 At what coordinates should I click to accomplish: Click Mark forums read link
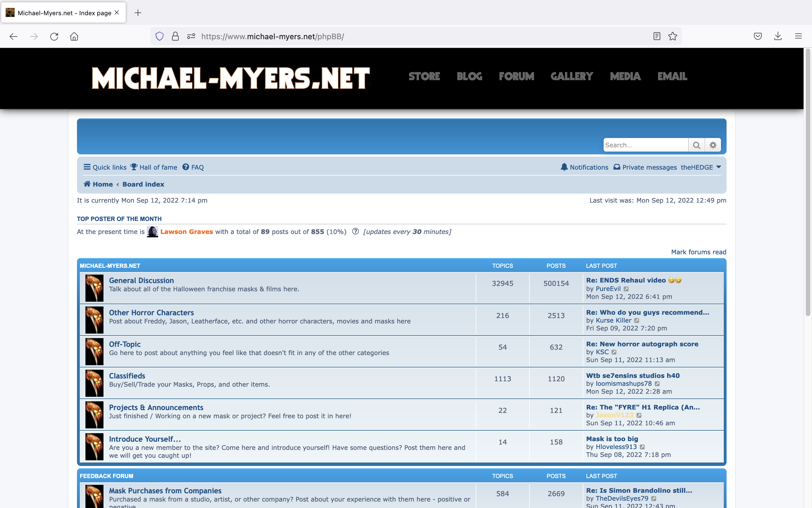(699, 252)
